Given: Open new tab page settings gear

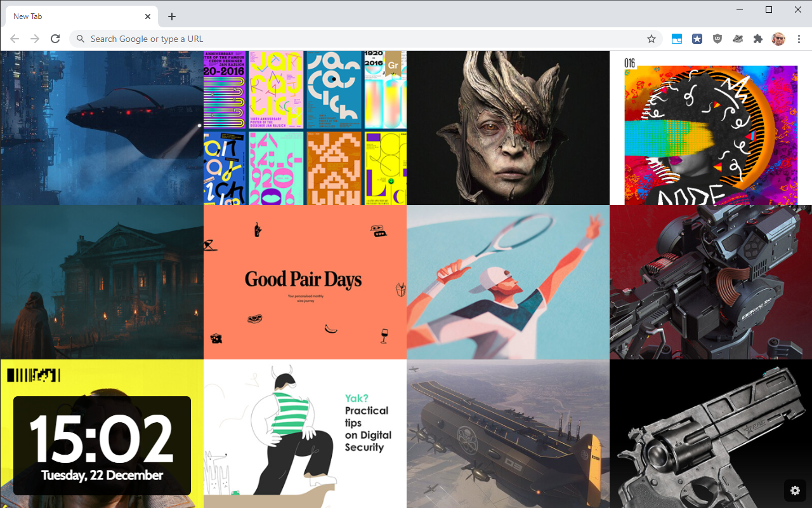Looking at the screenshot, I should [x=795, y=490].
